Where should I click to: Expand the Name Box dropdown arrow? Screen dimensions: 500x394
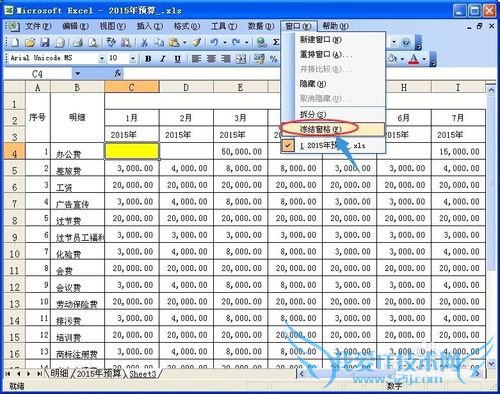pyautogui.click(x=78, y=73)
